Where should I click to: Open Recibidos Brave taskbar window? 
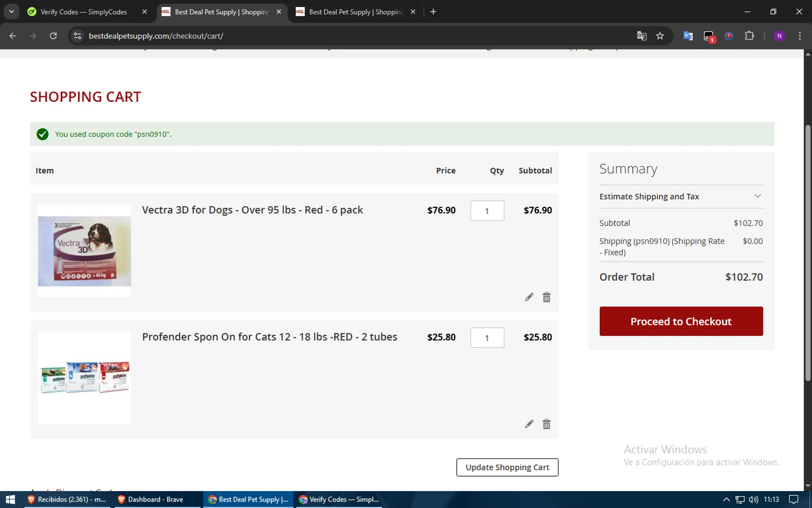point(67,499)
